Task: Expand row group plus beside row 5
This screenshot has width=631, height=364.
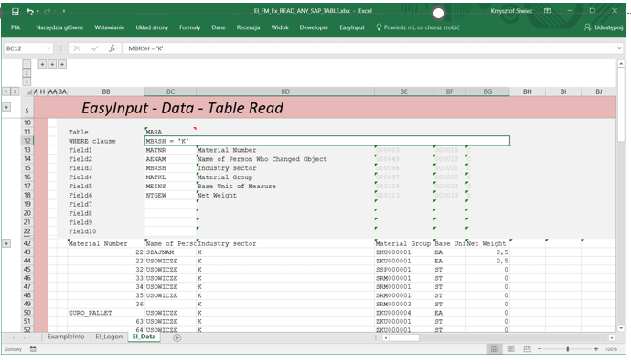Action: (6, 107)
